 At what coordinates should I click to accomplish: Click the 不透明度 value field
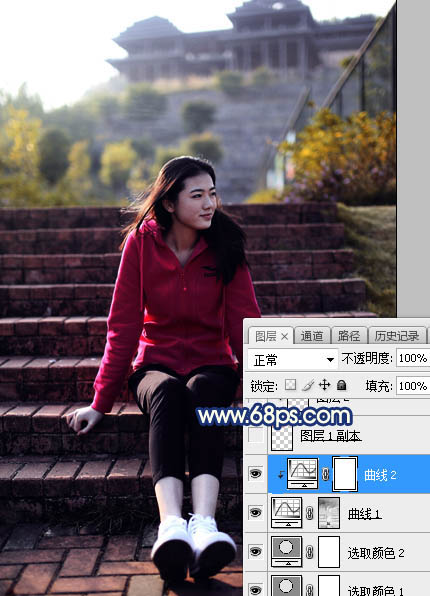tap(413, 358)
